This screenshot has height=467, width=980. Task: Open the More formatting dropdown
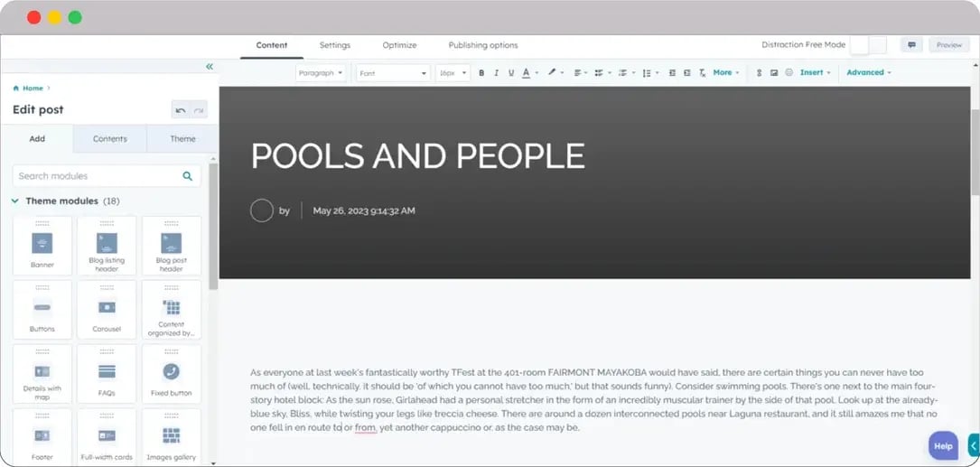pos(726,72)
